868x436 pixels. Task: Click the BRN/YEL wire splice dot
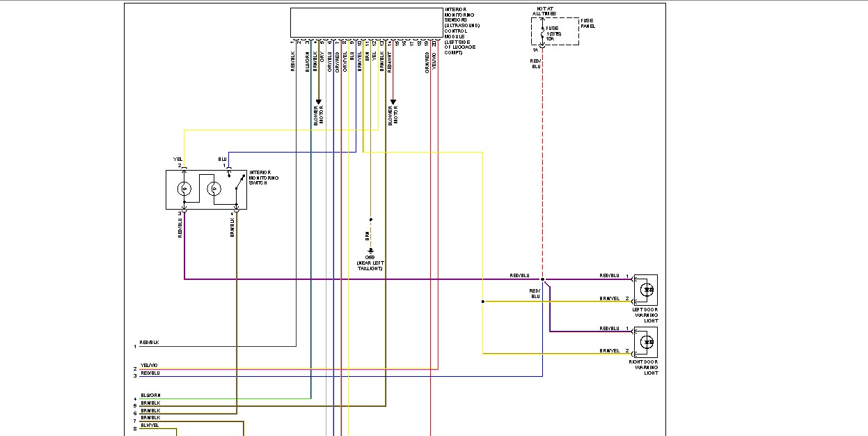click(482, 302)
